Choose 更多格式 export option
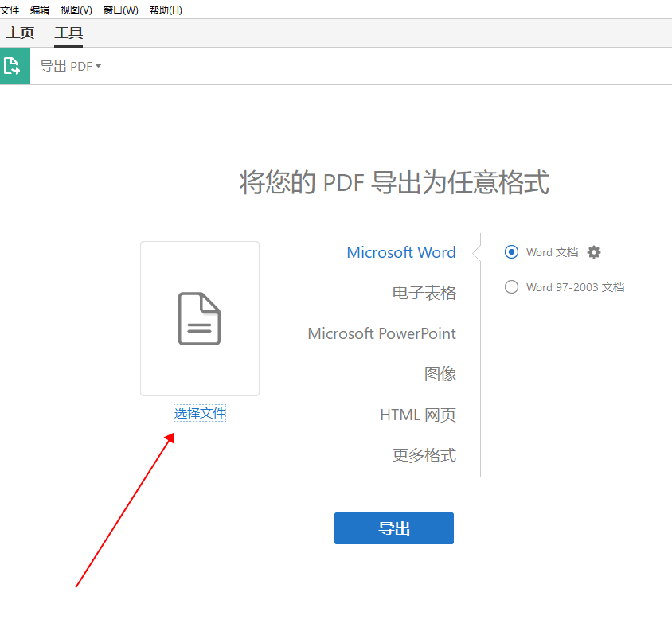 click(424, 455)
